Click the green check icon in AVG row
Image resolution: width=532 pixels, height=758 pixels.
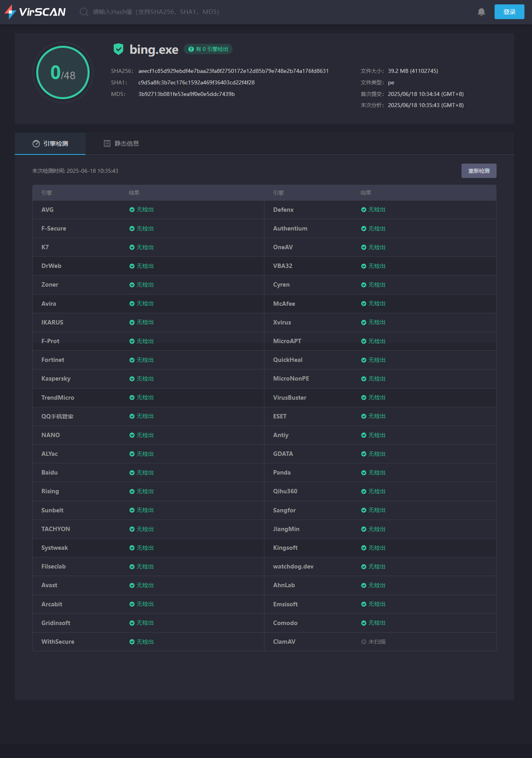coord(132,210)
